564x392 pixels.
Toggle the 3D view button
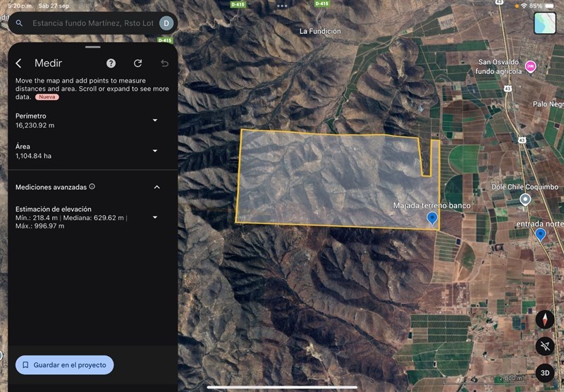coord(544,372)
